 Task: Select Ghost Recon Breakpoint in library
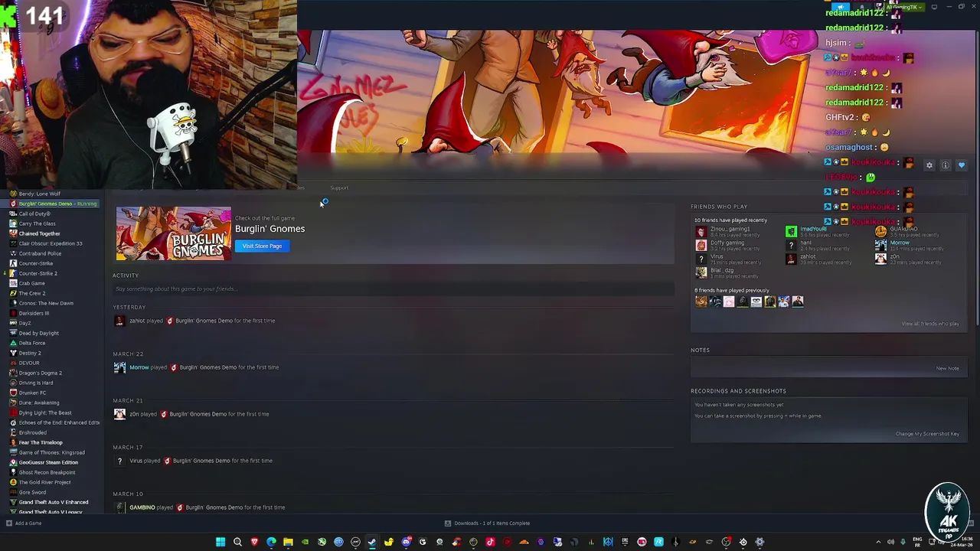(x=47, y=472)
